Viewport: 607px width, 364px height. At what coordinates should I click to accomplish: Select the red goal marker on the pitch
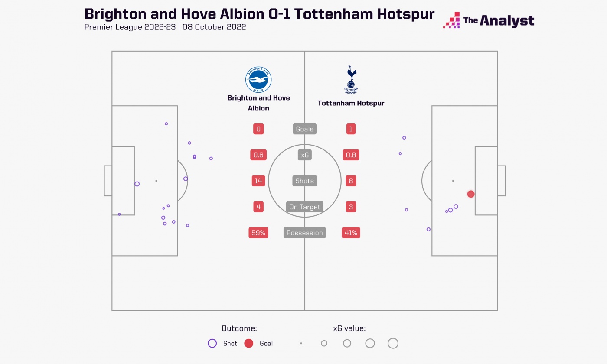point(471,194)
